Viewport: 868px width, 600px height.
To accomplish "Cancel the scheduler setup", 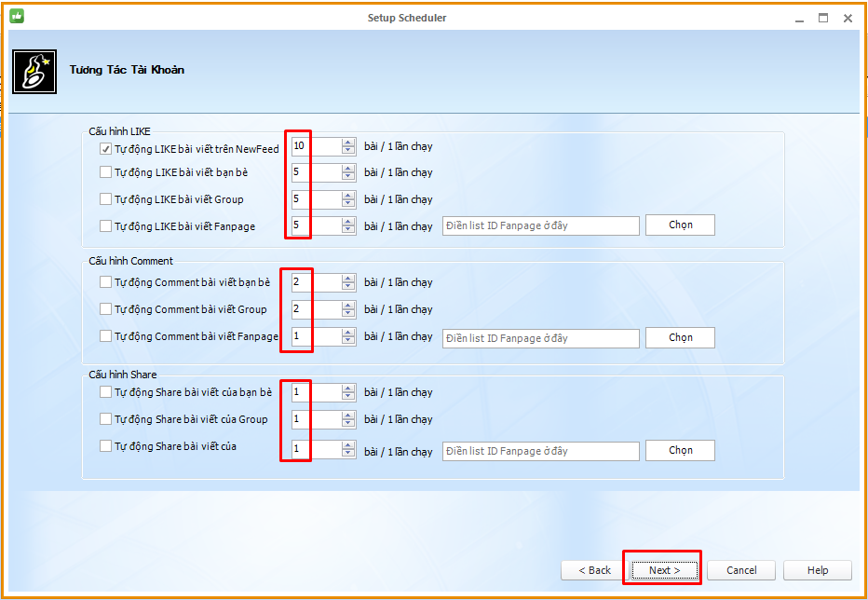I will (741, 570).
